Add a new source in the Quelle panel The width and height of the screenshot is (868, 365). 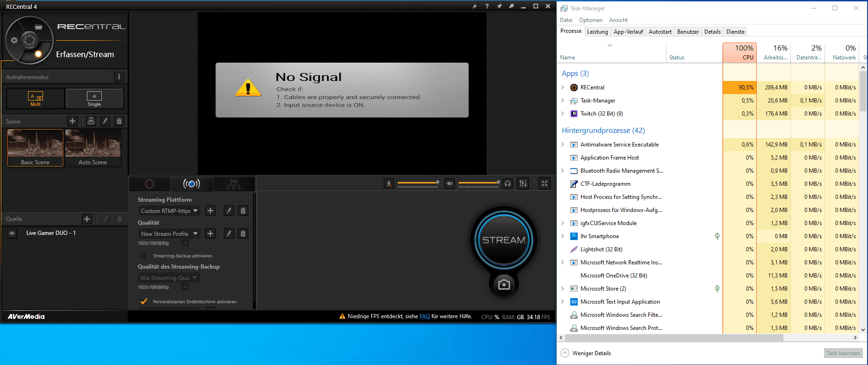[x=87, y=219]
